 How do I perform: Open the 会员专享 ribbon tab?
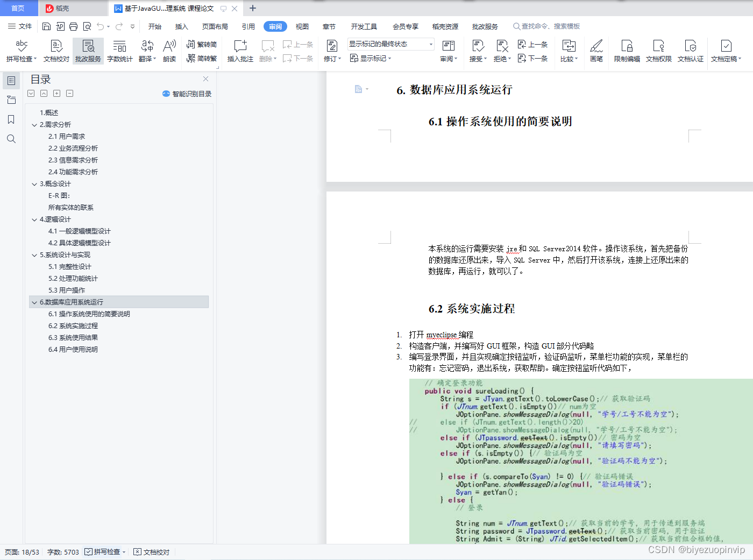point(406,26)
